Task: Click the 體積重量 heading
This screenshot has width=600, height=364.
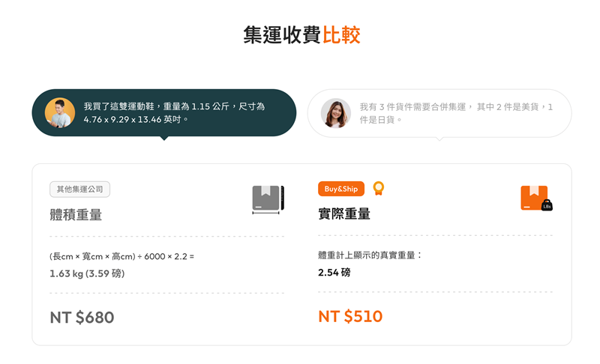Action: (76, 215)
